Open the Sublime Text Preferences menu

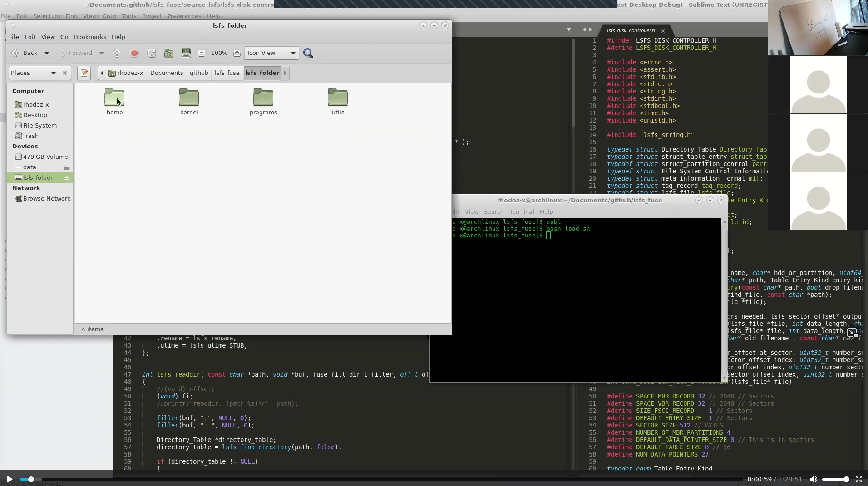pos(184,16)
